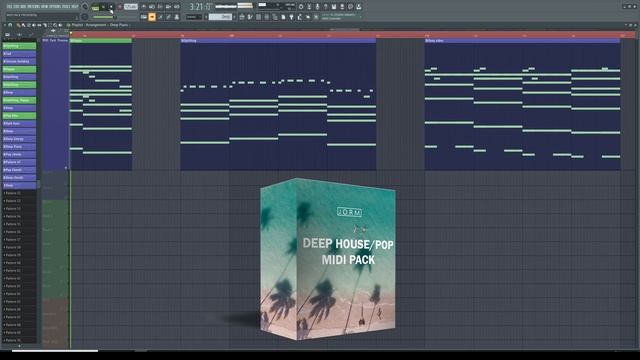Click the green Happy clip header
Image resolution: width=640 pixels, height=360 pixels.
pos(101,41)
